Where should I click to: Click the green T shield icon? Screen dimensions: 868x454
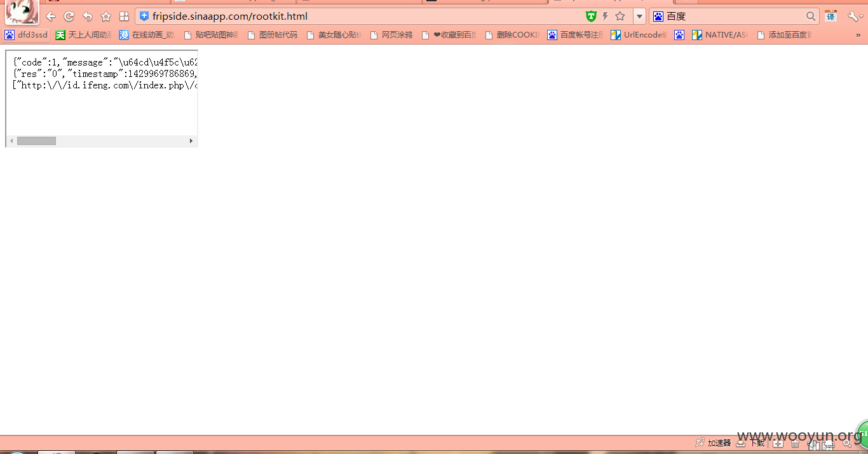click(x=591, y=16)
